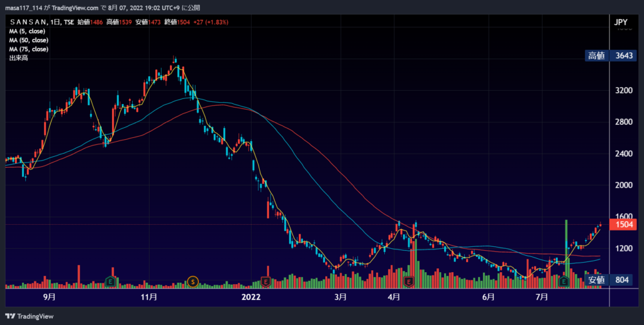Viewport: 644px width, 325px height.
Task: Click the tall green volume bar in July
Action: pos(567,254)
